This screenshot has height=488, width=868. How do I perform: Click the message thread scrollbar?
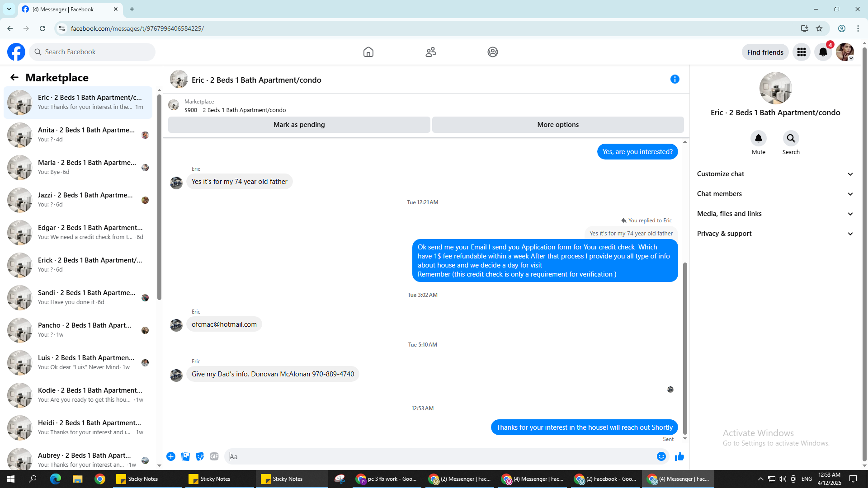click(685, 348)
